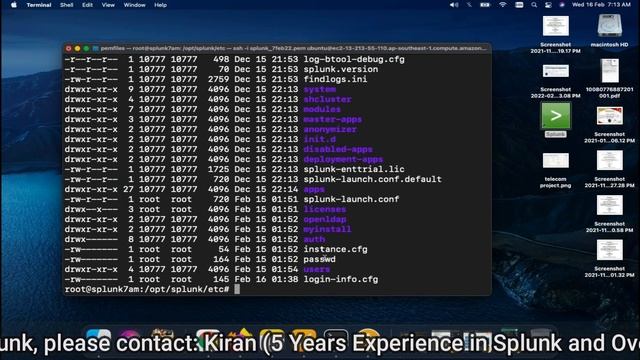Viewport: 640px width, 360px height.
Task: Open the Help menu
Action: pos(160,5)
